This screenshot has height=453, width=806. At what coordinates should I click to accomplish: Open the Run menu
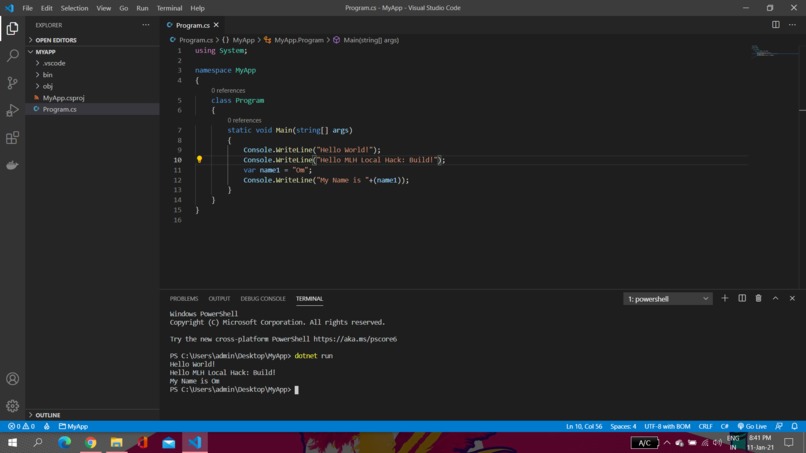[x=142, y=8]
